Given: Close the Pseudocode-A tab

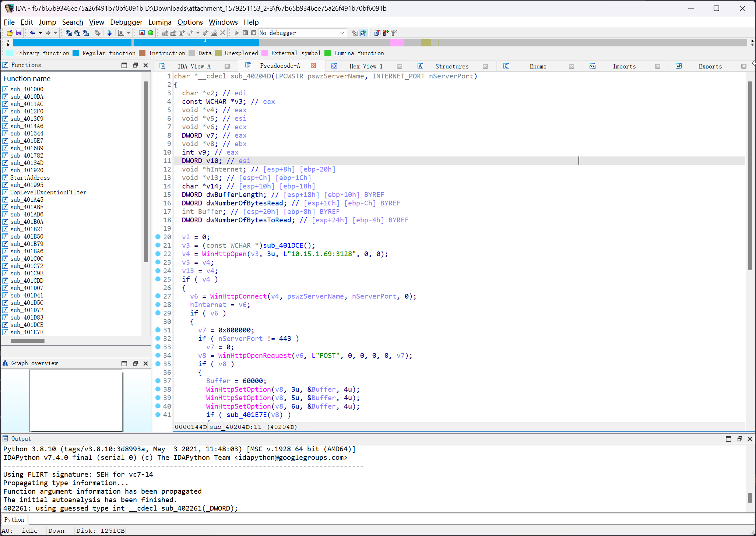Looking at the screenshot, I should click(x=313, y=66).
